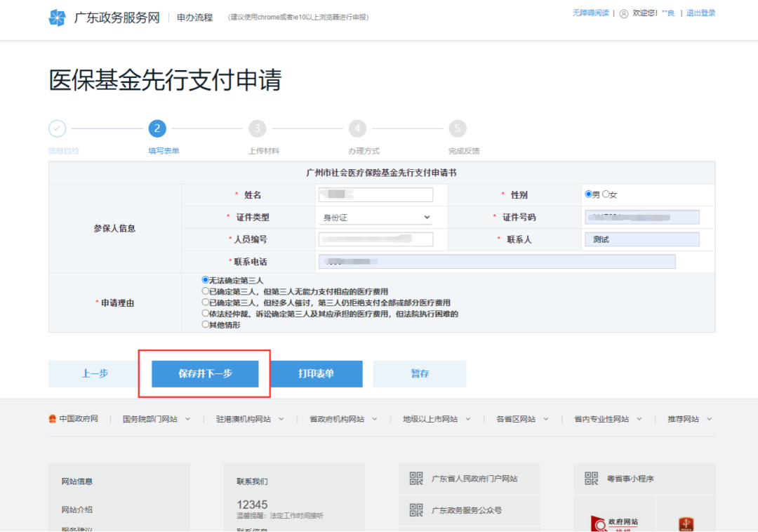Choose 已确定第三人，但第三人无能力支付 radio option
Viewport: 758px width, 532px height.
point(205,291)
